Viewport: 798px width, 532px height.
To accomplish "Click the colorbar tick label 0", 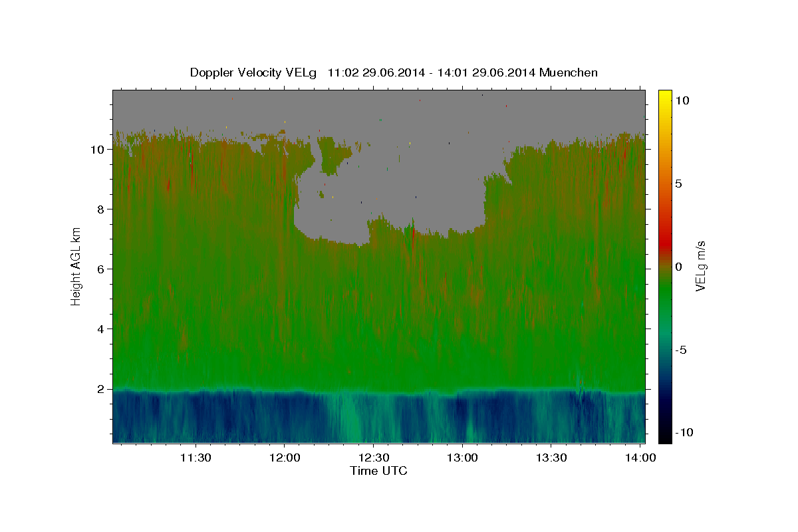I will (x=679, y=267).
